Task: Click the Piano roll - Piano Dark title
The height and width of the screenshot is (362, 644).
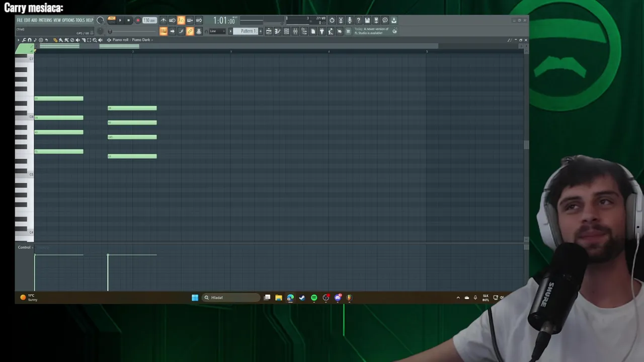Action: pos(131,40)
